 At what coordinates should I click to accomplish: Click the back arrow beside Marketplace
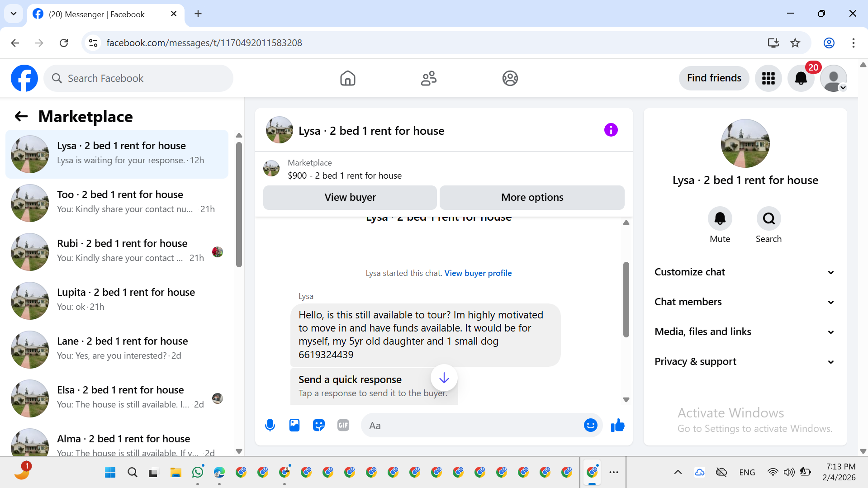21,117
